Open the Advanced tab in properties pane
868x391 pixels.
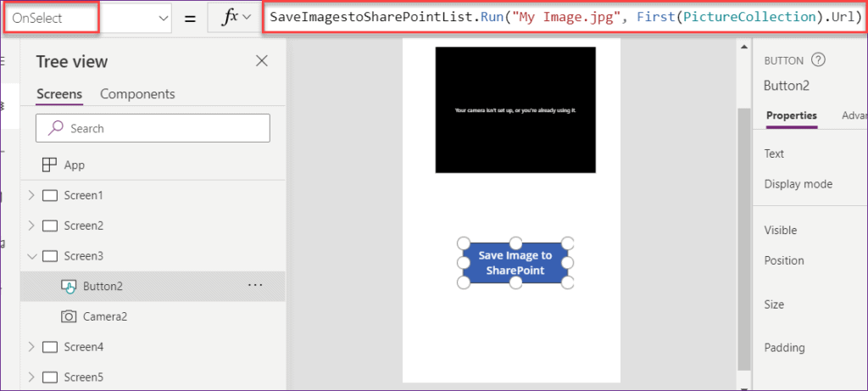click(854, 115)
